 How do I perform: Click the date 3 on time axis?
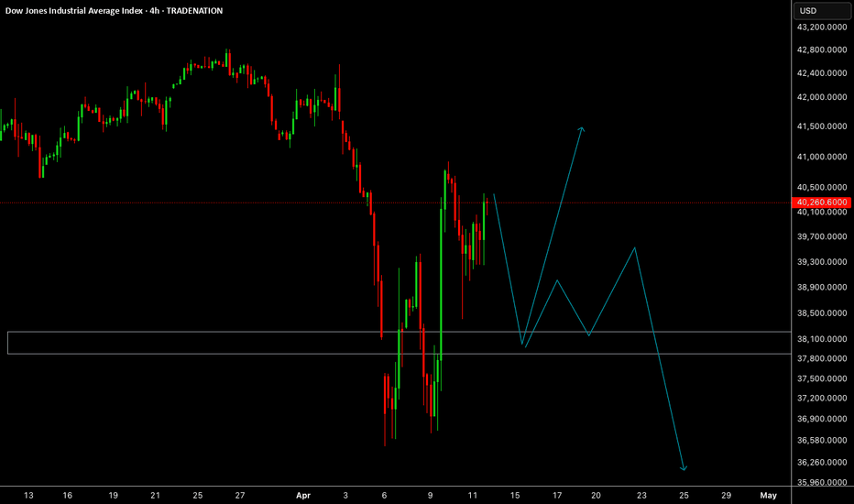(x=345, y=495)
